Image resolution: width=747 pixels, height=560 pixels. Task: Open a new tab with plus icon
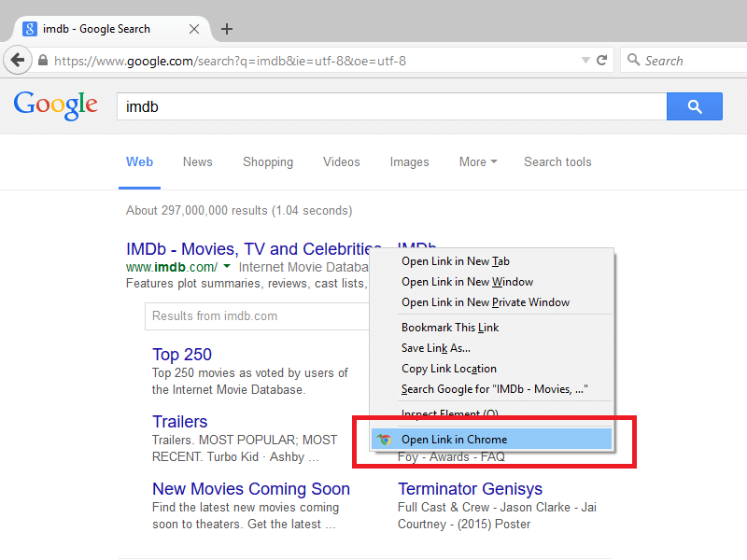(227, 29)
